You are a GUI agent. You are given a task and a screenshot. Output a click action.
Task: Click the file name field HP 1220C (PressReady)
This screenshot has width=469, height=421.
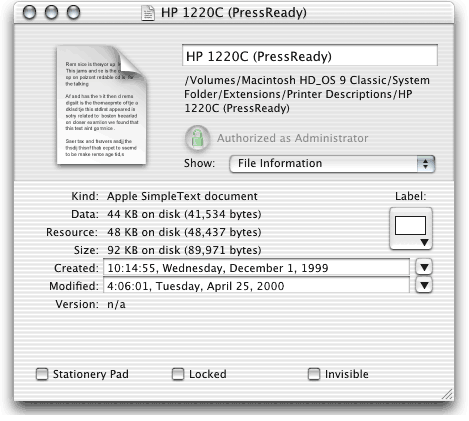pos(310,55)
